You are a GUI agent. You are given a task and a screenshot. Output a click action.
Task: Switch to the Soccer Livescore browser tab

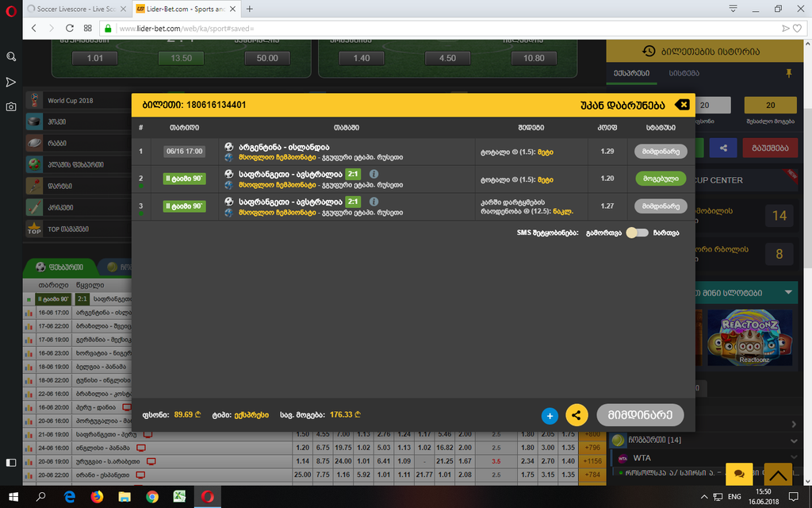77,9
